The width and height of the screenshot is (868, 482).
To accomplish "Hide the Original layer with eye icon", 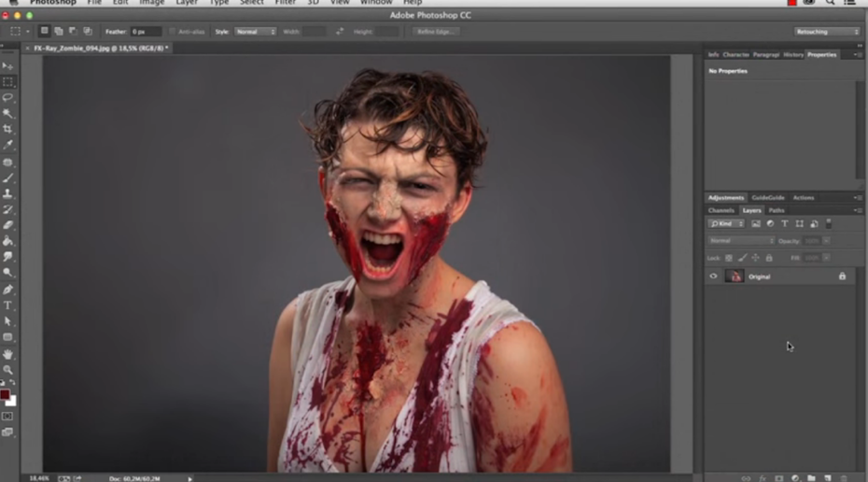I will pyautogui.click(x=713, y=276).
